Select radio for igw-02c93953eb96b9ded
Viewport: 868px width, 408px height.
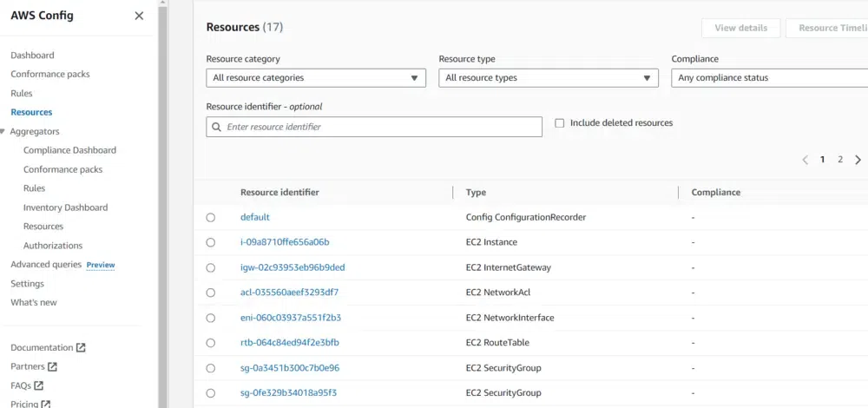pos(210,268)
